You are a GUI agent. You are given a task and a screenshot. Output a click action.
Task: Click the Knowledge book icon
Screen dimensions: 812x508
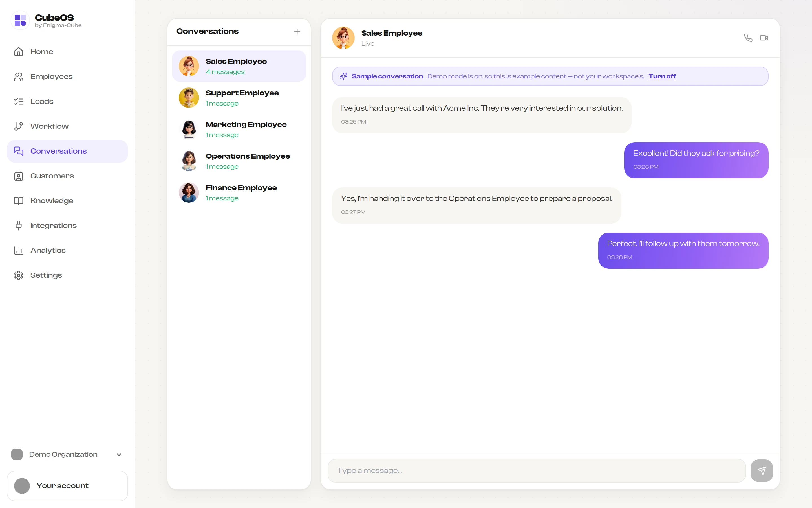pyautogui.click(x=18, y=201)
